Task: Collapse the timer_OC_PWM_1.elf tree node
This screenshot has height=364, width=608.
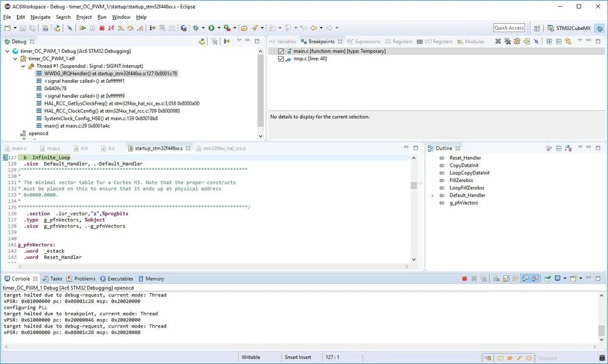Action: pyautogui.click(x=15, y=58)
